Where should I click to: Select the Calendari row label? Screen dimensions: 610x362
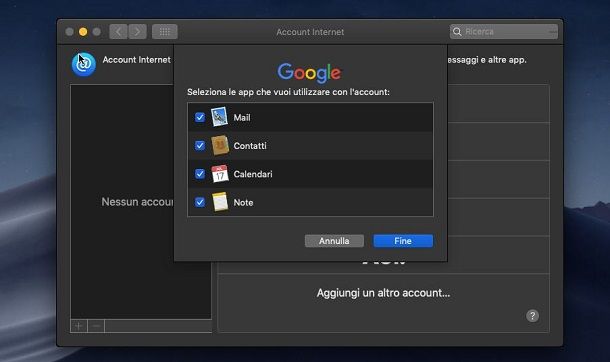coord(253,174)
